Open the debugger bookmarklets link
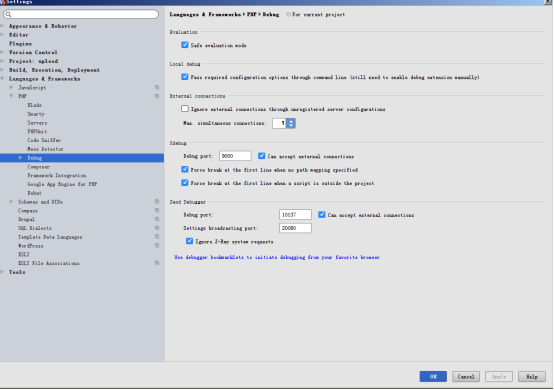Image resolution: width=554 pixels, height=390 pixels. coord(277,257)
